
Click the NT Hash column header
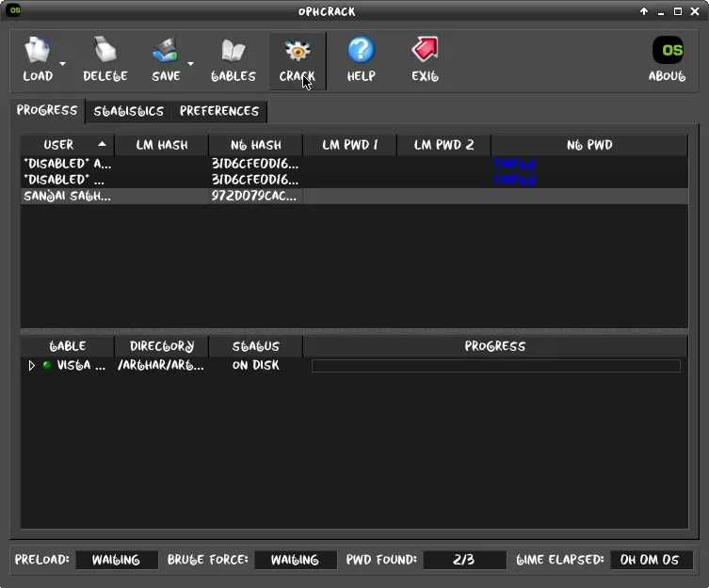click(256, 145)
